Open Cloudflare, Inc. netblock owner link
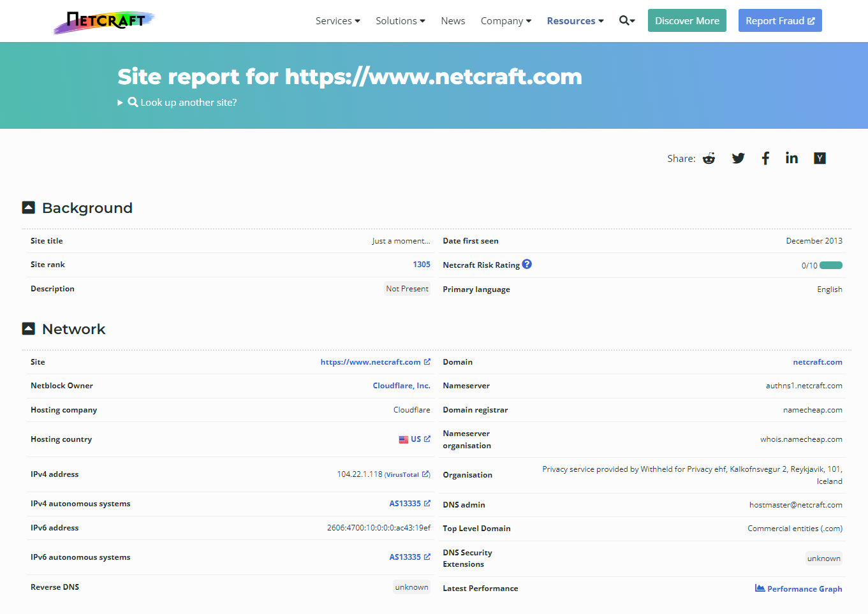 (402, 386)
